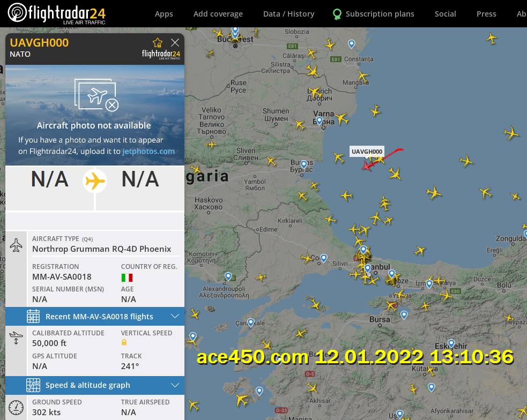This screenshot has width=527, height=420.
Task: Open the Data / History menu
Action: [289, 14]
